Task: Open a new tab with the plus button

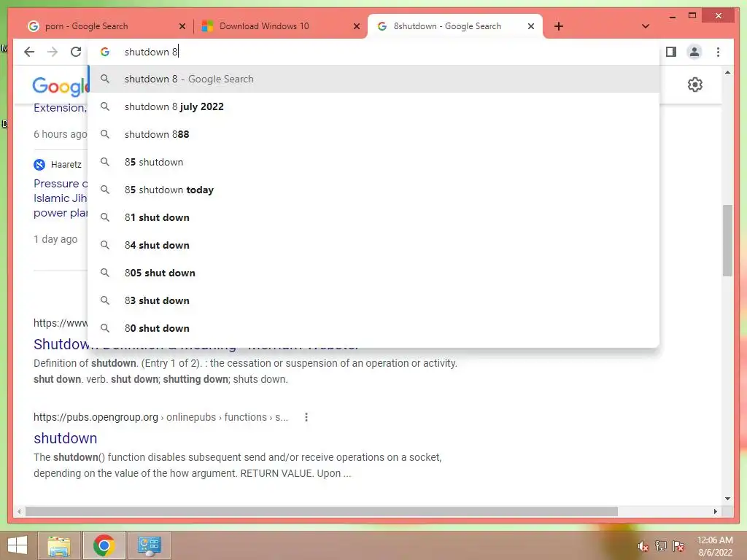Action: pyautogui.click(x=559, y=26)
